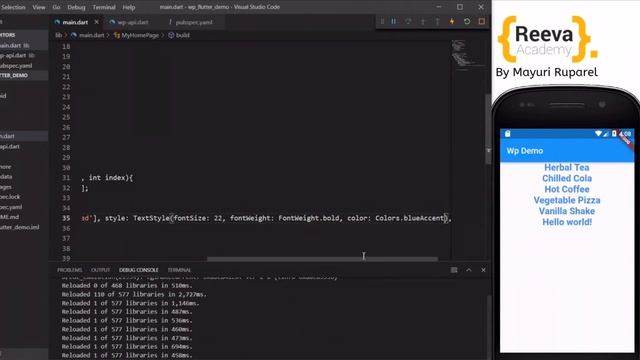Screen dimensions: 640x360
Task: Click build in the breadcrumb
Action: (x=182, y=35)
